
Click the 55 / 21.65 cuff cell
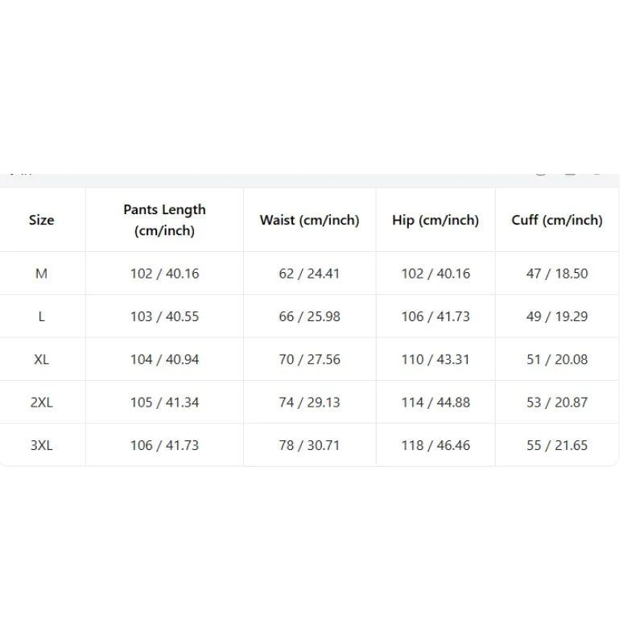pyautogui.click(x=557, y=445)
